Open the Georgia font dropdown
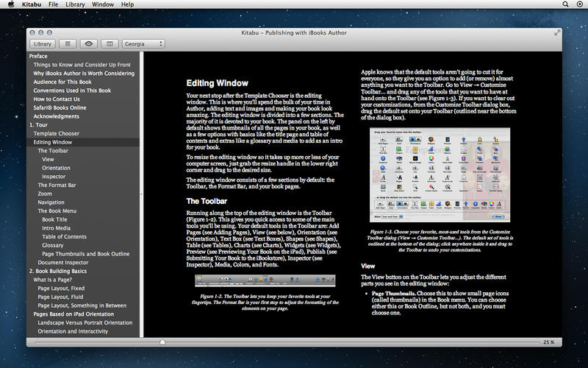588x368 pixels. [x=143, y=44]
